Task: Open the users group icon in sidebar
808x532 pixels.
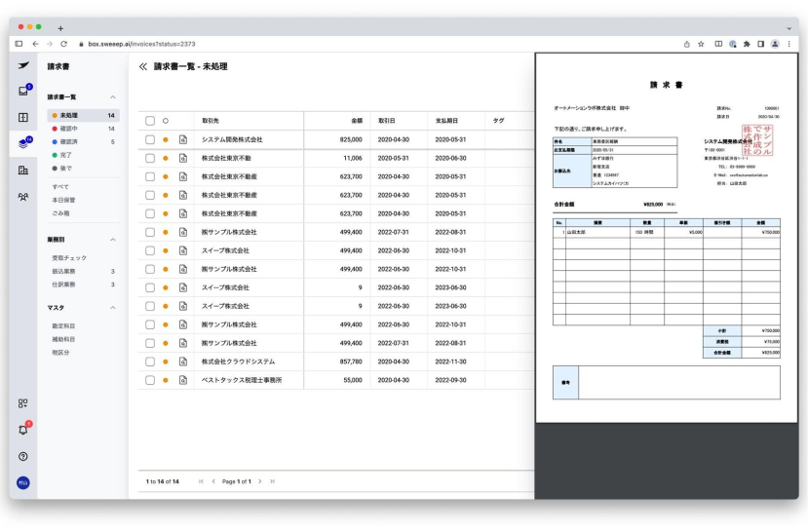Action: [x=23, y=196]
